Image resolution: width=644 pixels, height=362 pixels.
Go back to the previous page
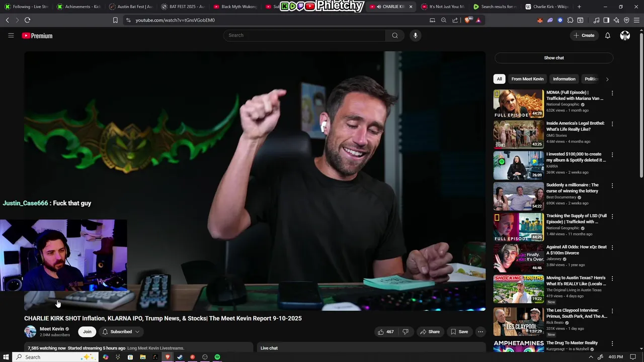click(7, 20)
